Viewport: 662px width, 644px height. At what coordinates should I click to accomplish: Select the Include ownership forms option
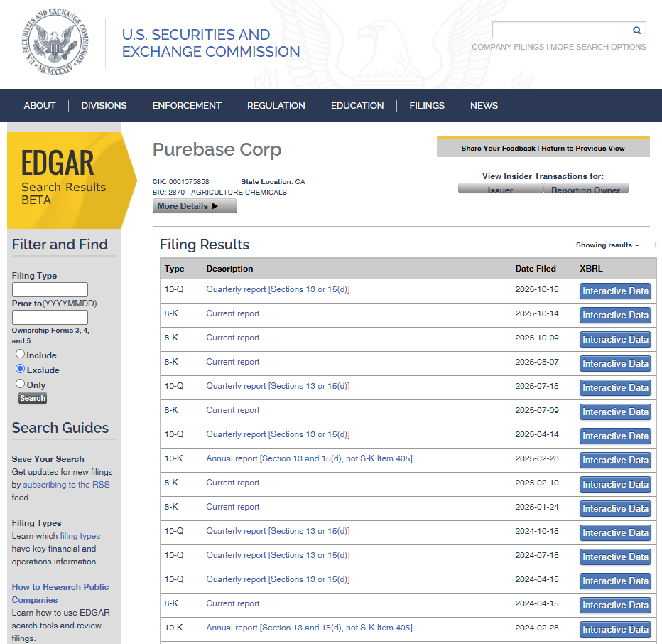[21, 354]
